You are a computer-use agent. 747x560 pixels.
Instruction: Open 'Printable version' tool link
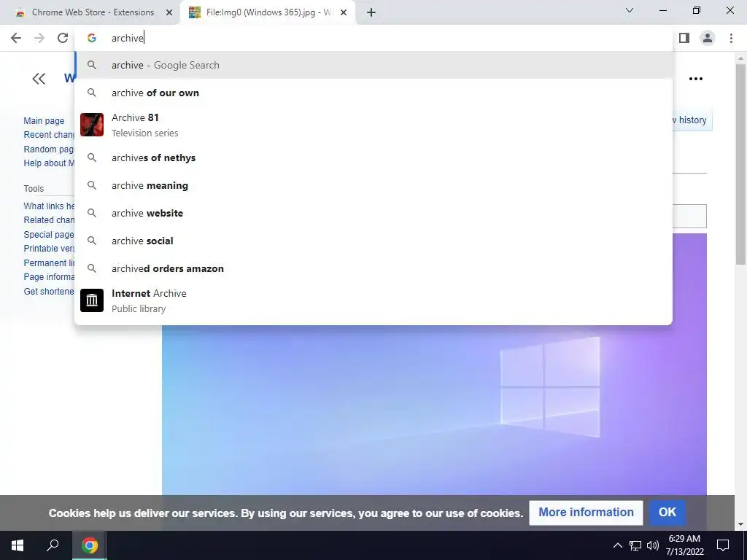tap(49, 249)
